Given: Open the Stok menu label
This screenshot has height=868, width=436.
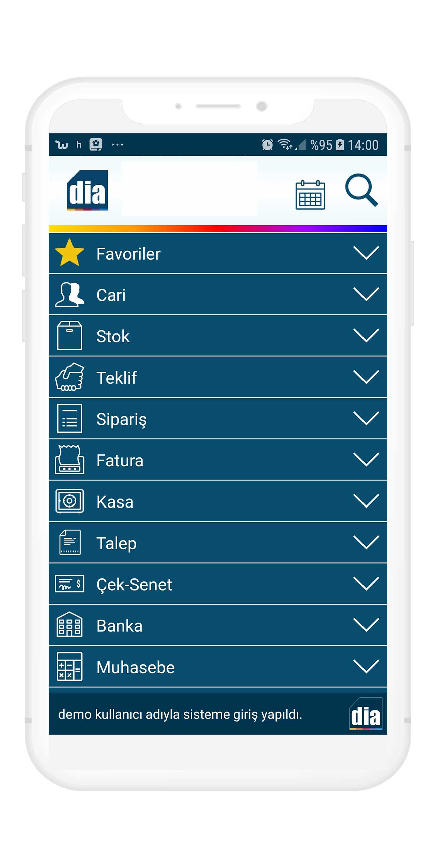Looking at the screenshot, I should coord(113,336).
